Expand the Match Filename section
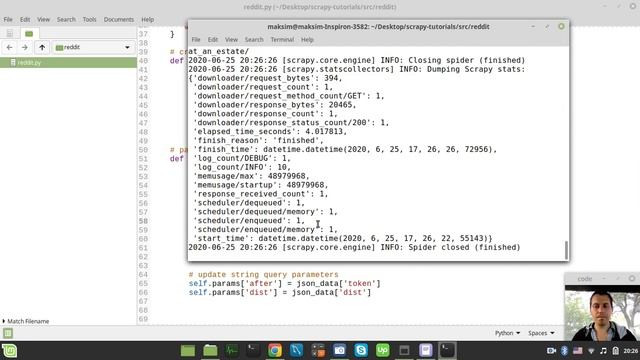Viewport: 640px width, 360px height. click(x=25, y=321)
